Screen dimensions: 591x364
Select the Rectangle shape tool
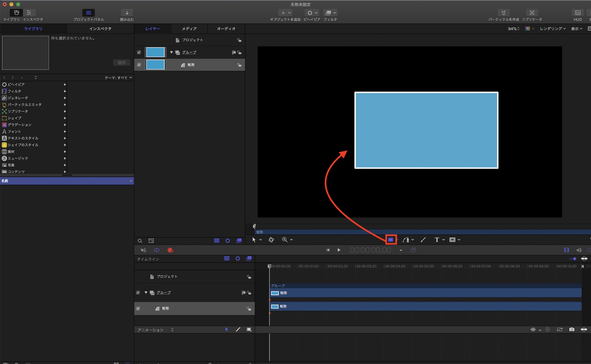pos(391,240)
